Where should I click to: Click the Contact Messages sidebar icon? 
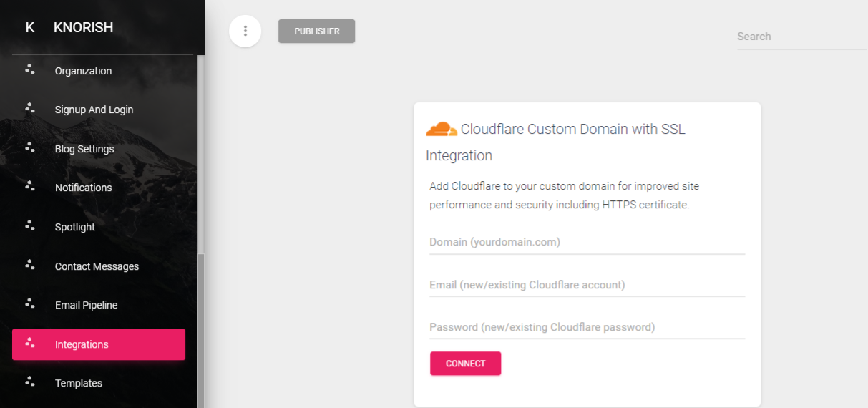(30, 265)
